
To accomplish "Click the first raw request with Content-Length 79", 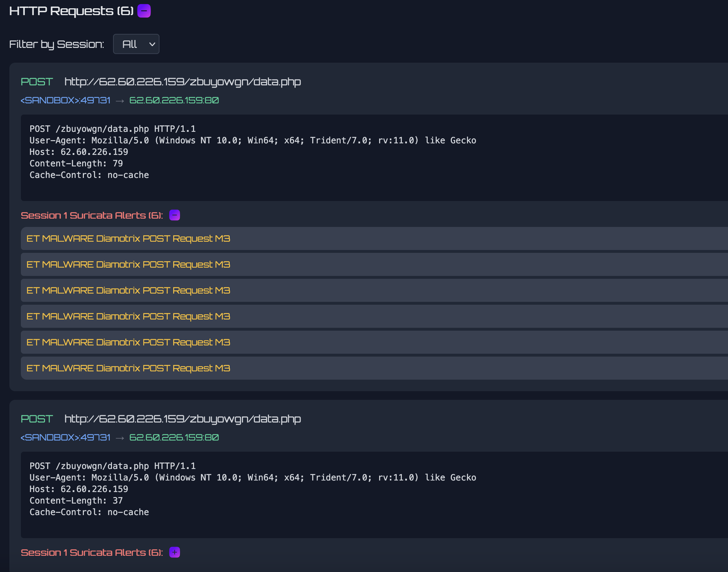I will pos(252,152).
